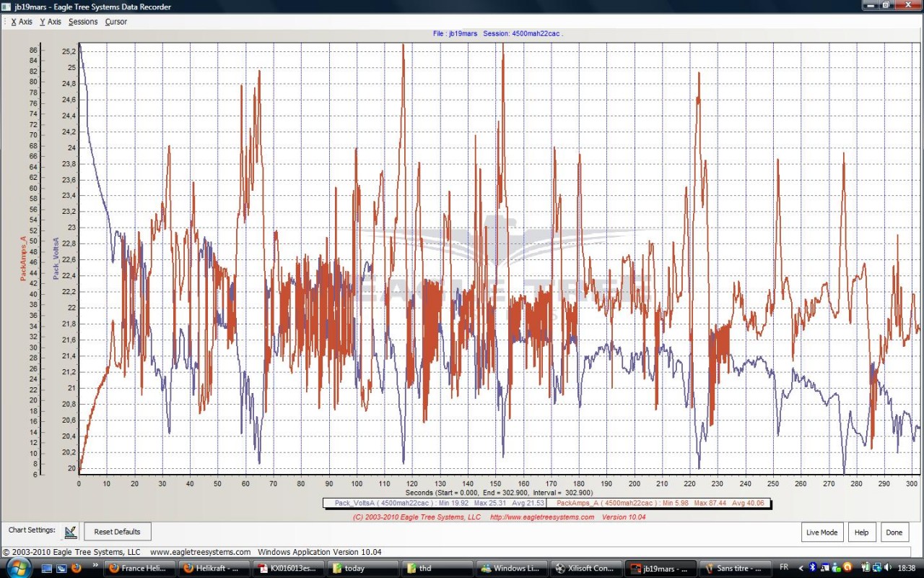
Task: Show hidden tray icons arrow
Action: (x=801, y=568)
